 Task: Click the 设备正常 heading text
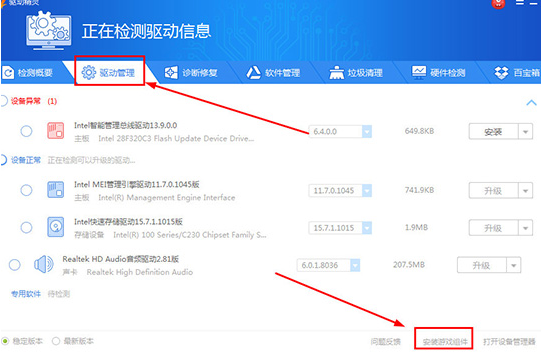[26, 160]
